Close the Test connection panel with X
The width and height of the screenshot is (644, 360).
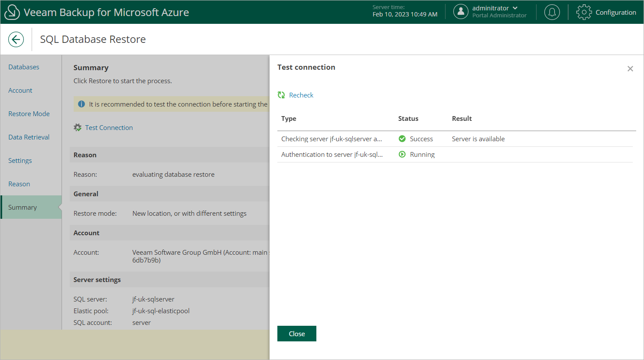pos(630,69)
